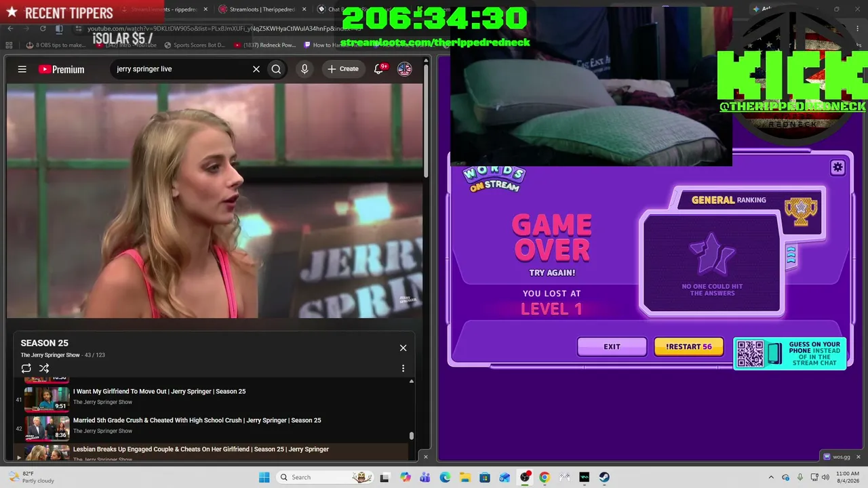Open Steam from the taskbar

[604, 477]
